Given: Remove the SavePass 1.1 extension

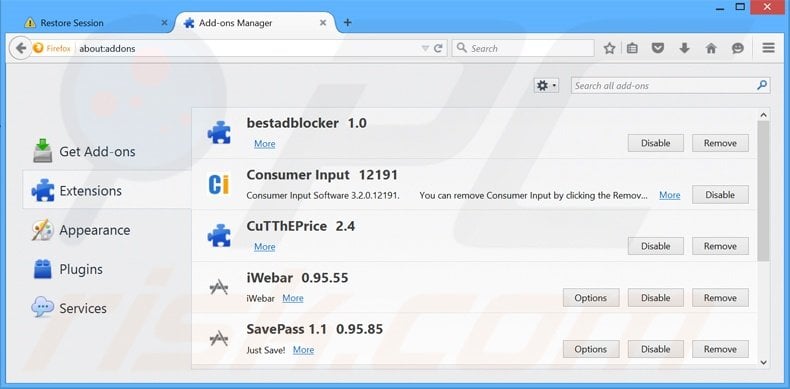Looking at the screenshot, I should coord(720,349).
